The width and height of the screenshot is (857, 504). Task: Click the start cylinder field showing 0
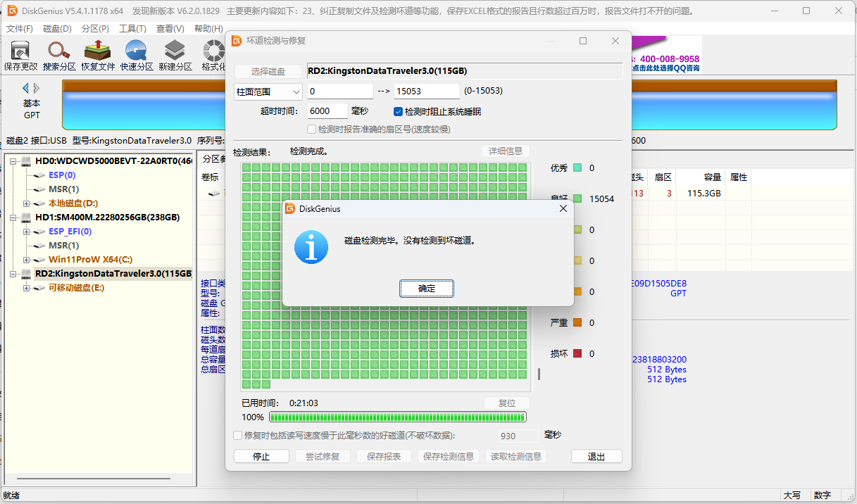coord(340,92)
